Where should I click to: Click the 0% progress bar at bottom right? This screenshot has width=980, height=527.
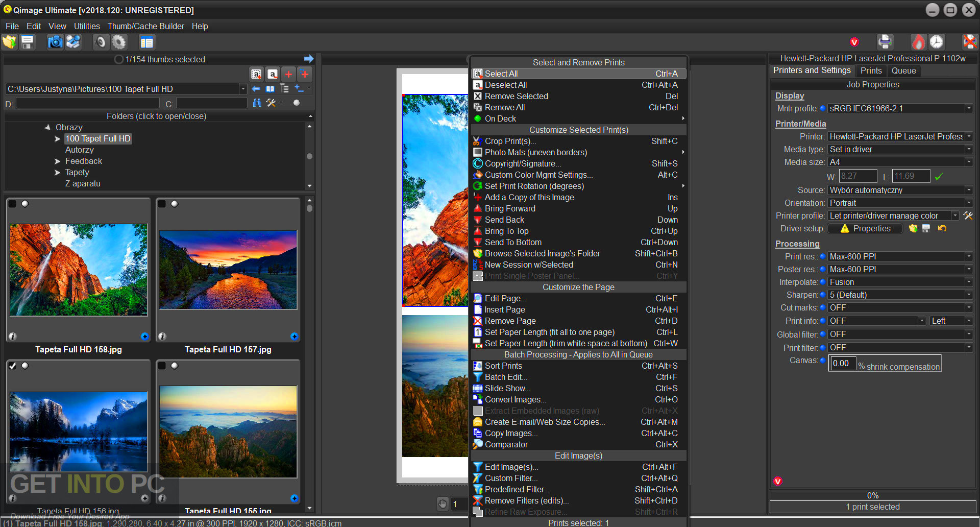[x=872, y=495]
